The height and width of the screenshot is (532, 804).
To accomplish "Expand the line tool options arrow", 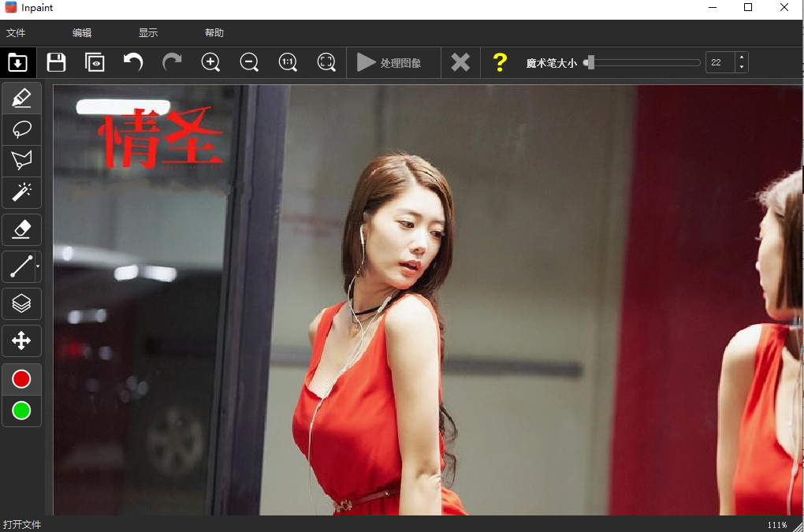I will point(38,266).
